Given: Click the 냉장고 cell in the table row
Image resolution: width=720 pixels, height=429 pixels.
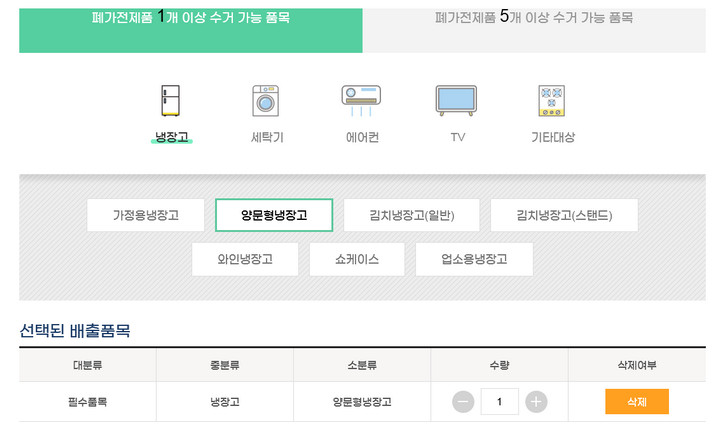Looking at the screenshot, I should click(225, 402).
